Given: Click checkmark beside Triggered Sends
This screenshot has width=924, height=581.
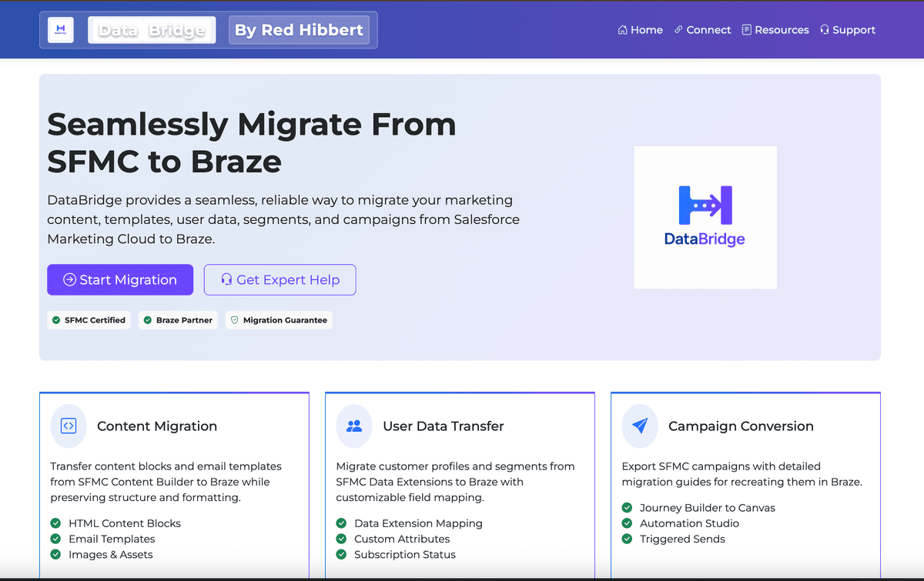Looking at the screenshot, I should [x=628, y=539].
